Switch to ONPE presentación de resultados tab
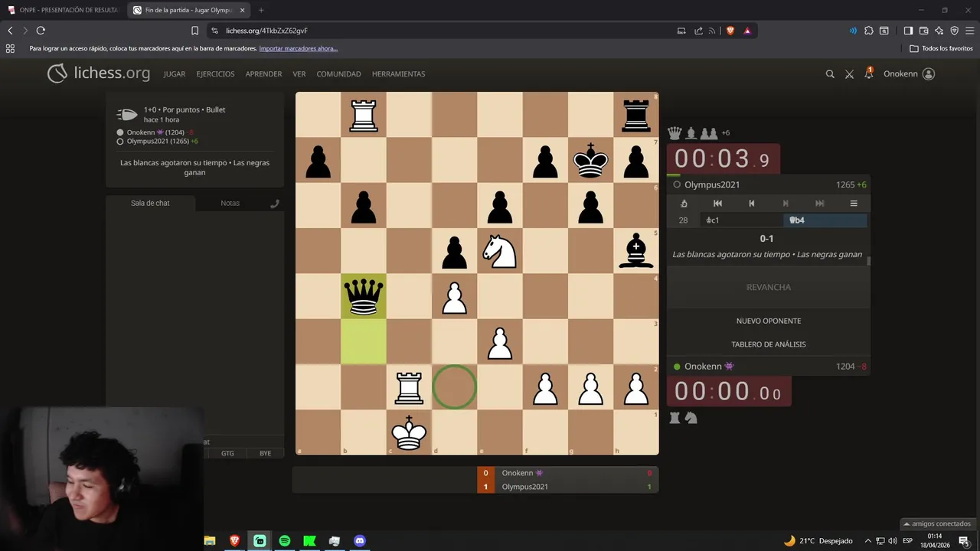980x551 pixels. click(x=63, y=10)
